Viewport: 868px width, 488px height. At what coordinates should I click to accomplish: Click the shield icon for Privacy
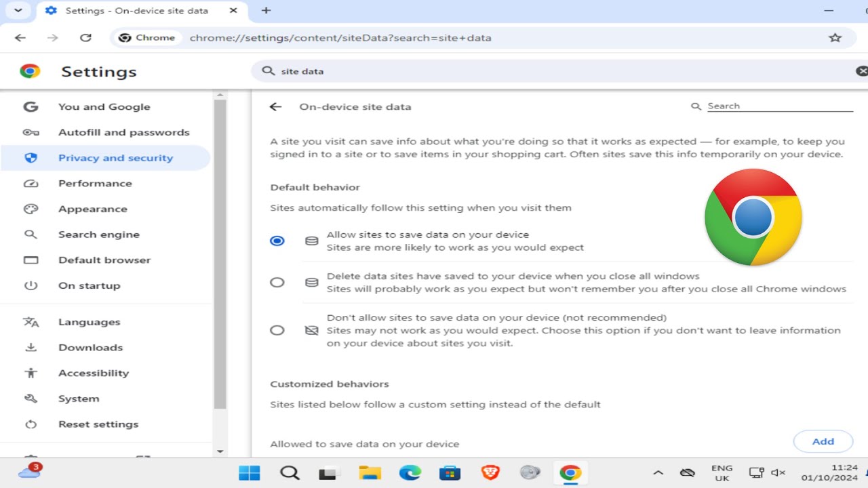click(31, 158)
